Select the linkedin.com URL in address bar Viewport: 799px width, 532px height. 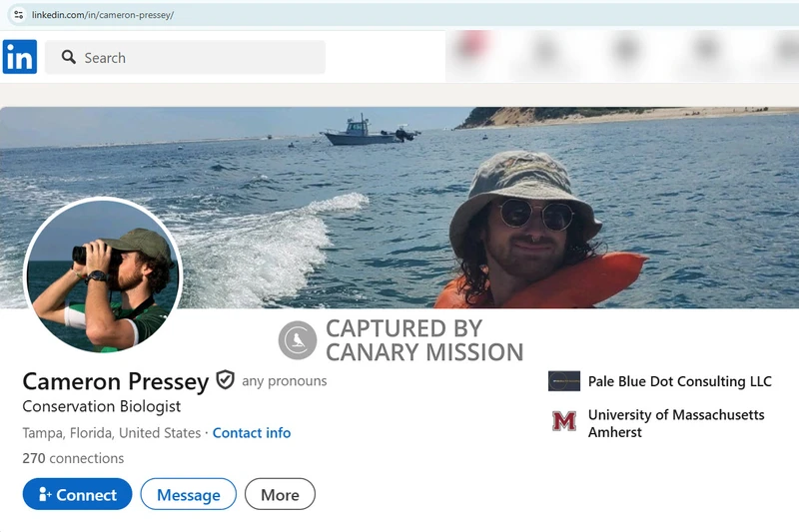point(110,15)
